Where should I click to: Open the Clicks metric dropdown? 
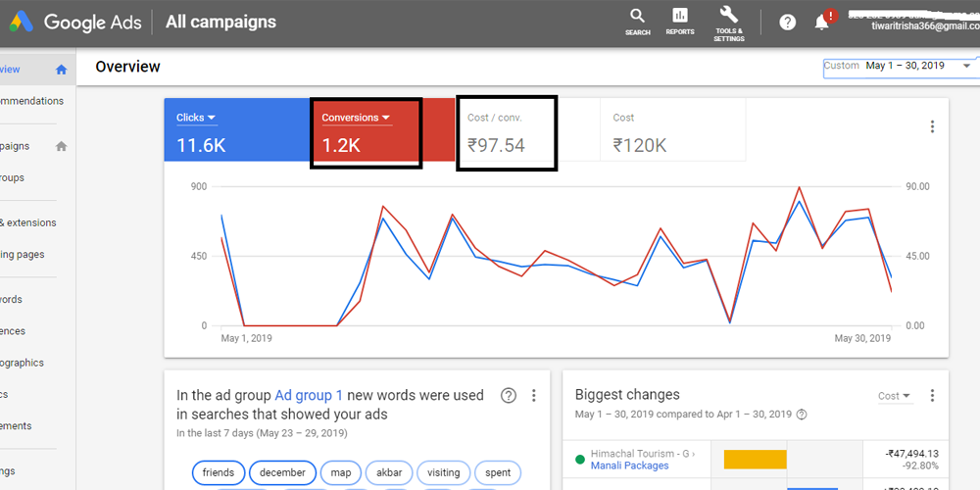(196, 118)
